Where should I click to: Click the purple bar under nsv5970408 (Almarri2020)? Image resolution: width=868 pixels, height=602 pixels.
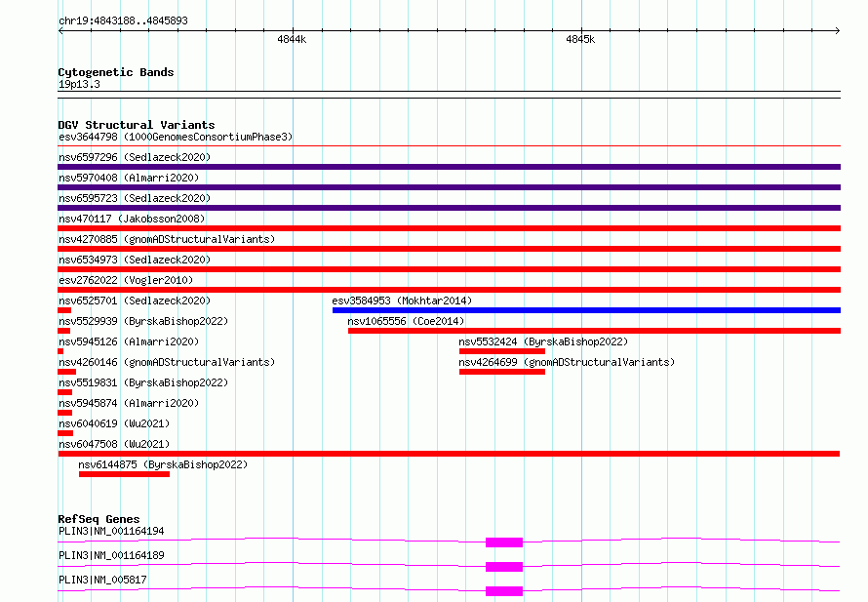[x=449, y=187]
